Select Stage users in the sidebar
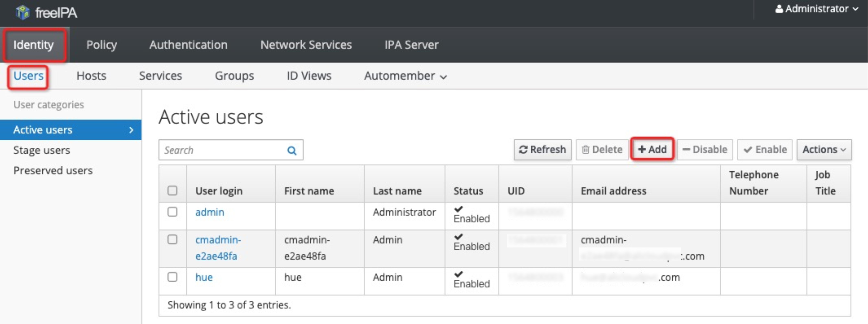 pos(41,150)
